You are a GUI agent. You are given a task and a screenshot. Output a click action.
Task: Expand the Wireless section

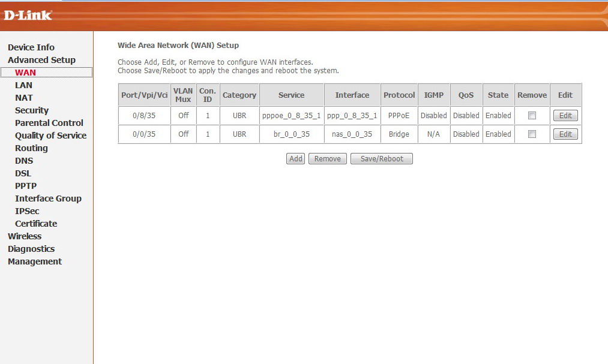[25, 236]
